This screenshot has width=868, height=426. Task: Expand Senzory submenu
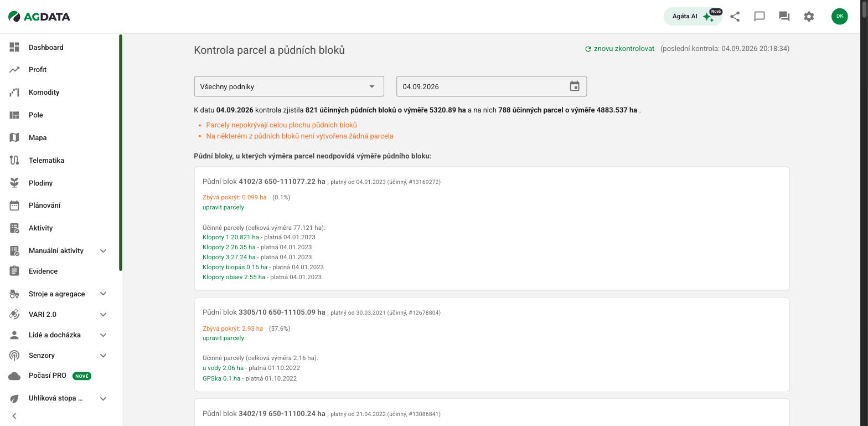coord(103,356)
